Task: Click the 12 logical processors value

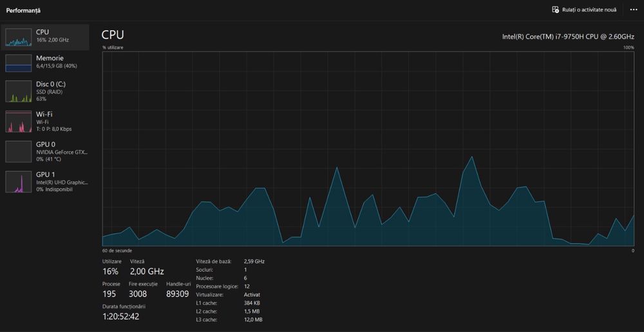Action: tap(247, 286)
